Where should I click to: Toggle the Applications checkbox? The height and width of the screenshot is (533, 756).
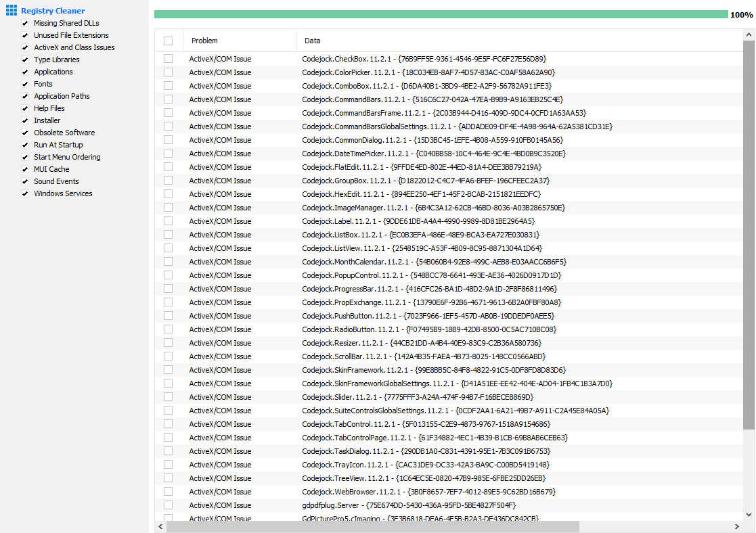coord(25,72)
